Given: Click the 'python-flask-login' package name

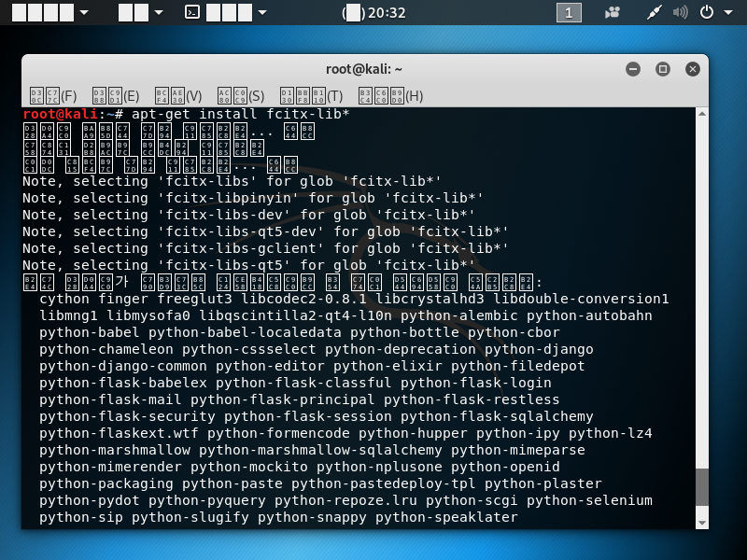Looking at the screenshot, I should tap(476, 383).
